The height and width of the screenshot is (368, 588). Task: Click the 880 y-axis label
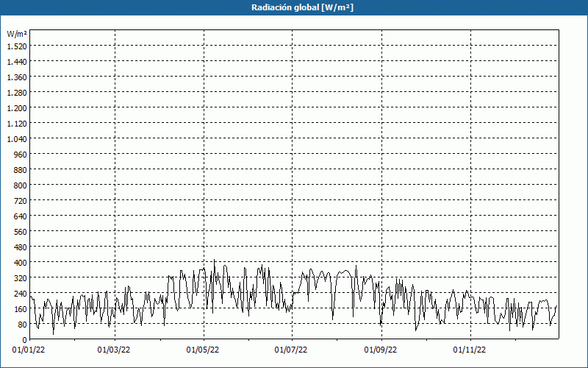click(21, 170)
